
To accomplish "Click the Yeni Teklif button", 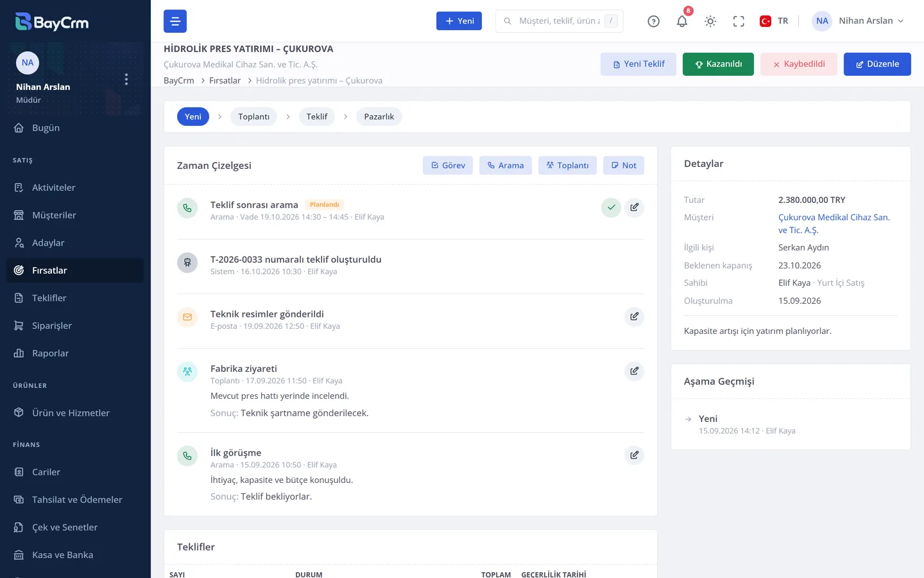I will pos(638,64).
